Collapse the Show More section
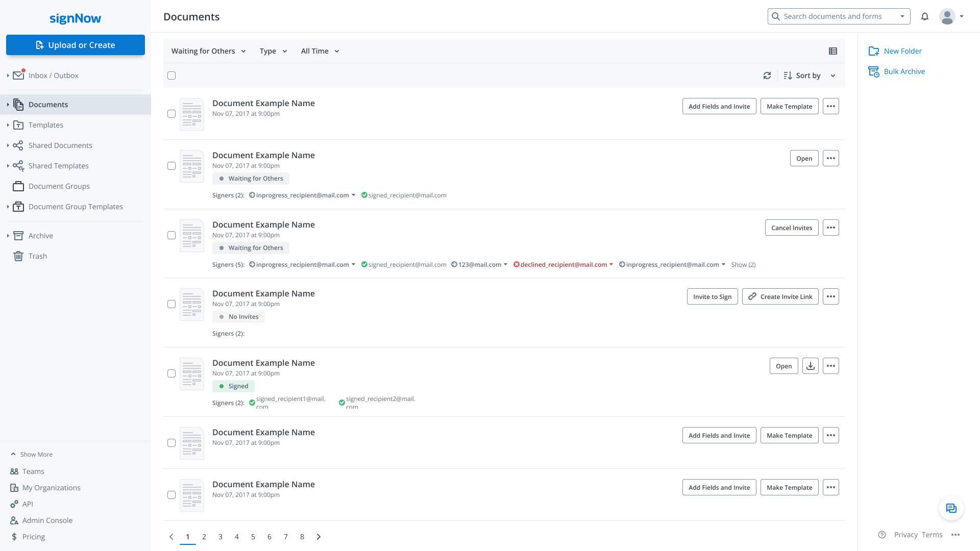 [x=32, y=454]
